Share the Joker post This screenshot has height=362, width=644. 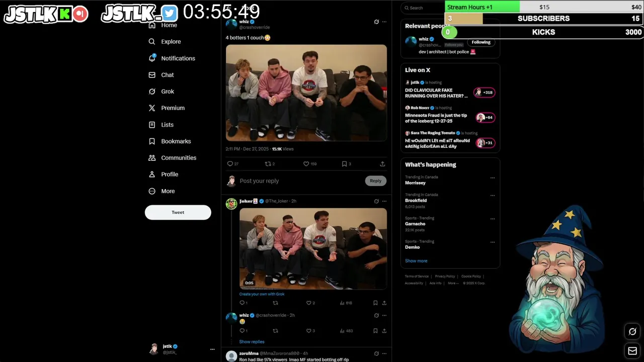(x=384, y=303)
